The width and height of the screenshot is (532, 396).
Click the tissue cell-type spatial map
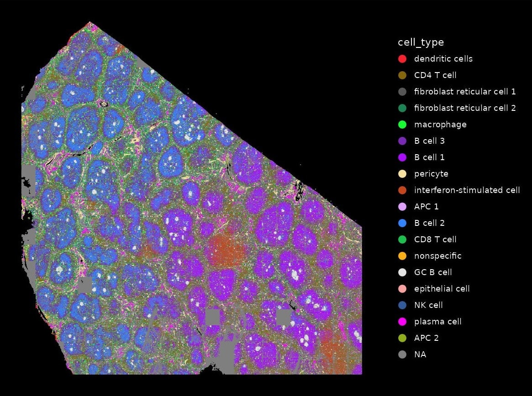[192, 198]
